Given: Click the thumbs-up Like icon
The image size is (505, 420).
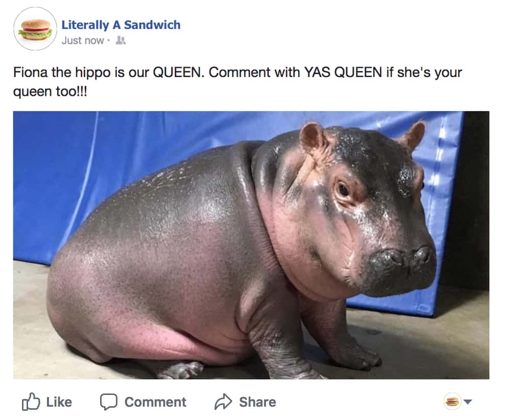Looking at the screenshot, I should pyautogui.click(x=31, y=402).
